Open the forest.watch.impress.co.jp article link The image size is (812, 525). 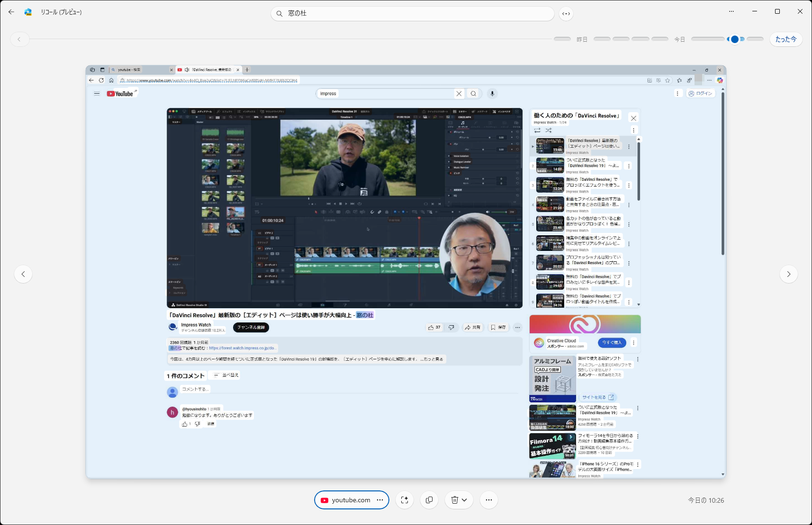(x=243, y=347)
